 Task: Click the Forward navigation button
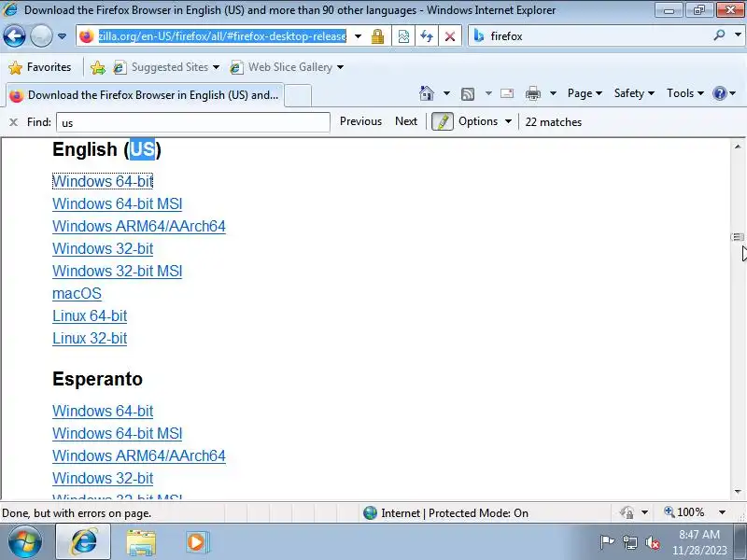pyautogui.click(x=41, y=36)
